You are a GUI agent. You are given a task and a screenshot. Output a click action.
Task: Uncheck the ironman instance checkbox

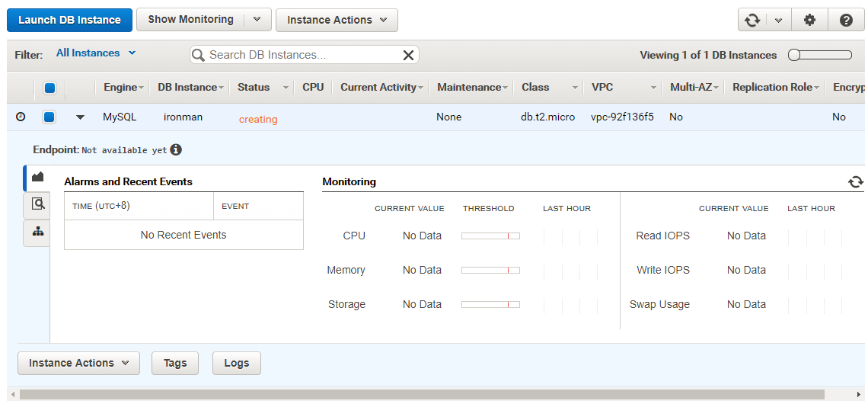click(49, 117)
